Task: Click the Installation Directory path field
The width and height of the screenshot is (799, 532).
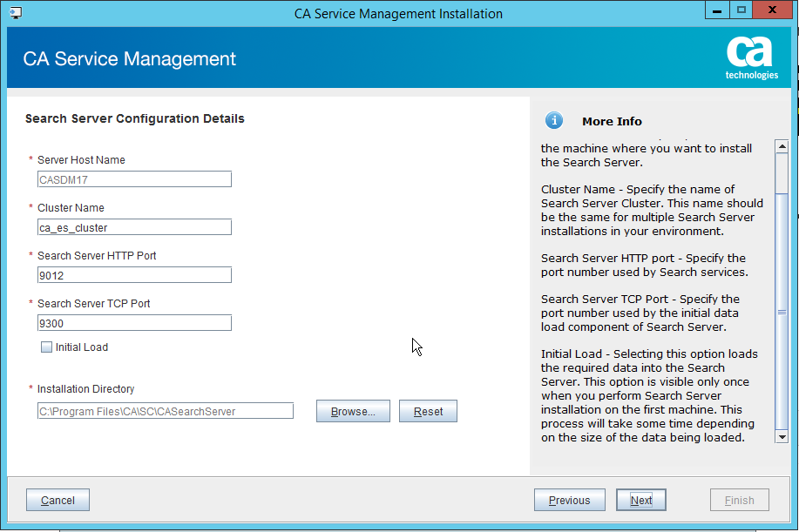Action: 166,411
